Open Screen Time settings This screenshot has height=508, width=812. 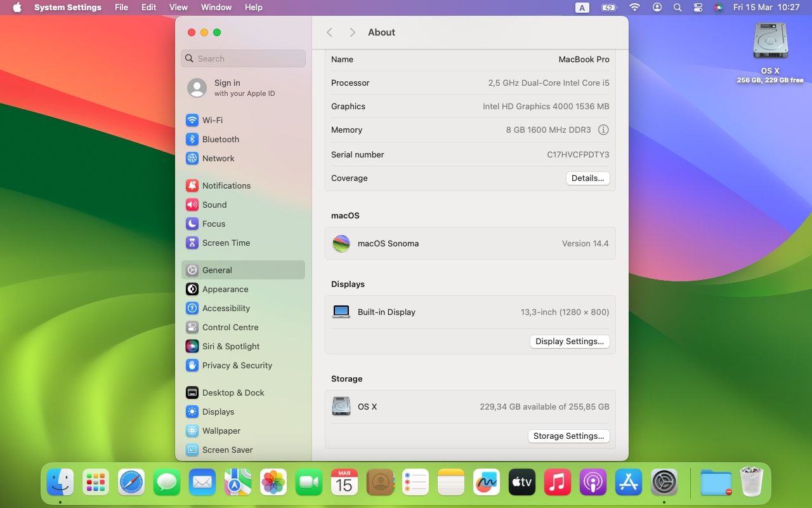tap(243, 243)
